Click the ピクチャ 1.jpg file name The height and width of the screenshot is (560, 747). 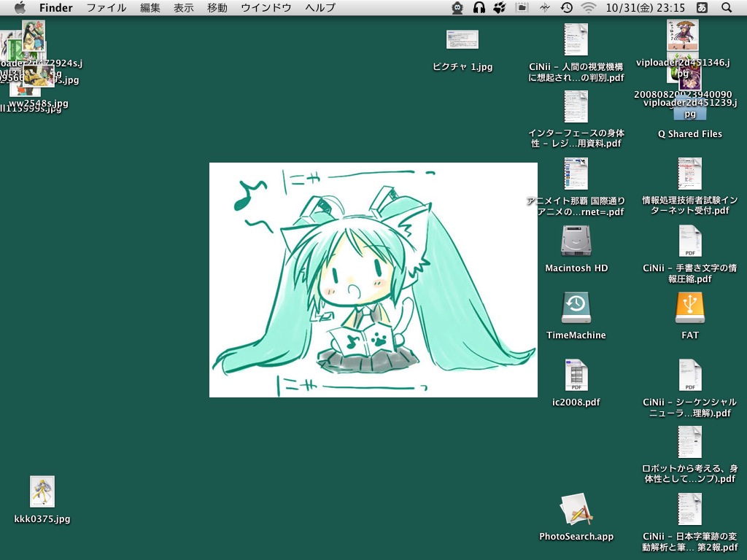pos(462,67)
